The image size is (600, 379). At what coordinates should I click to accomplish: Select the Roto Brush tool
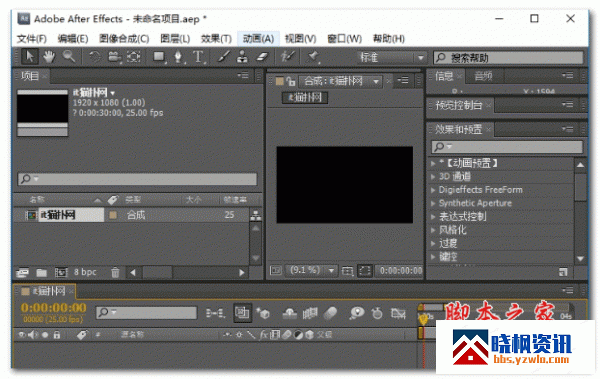coord(287,57)
